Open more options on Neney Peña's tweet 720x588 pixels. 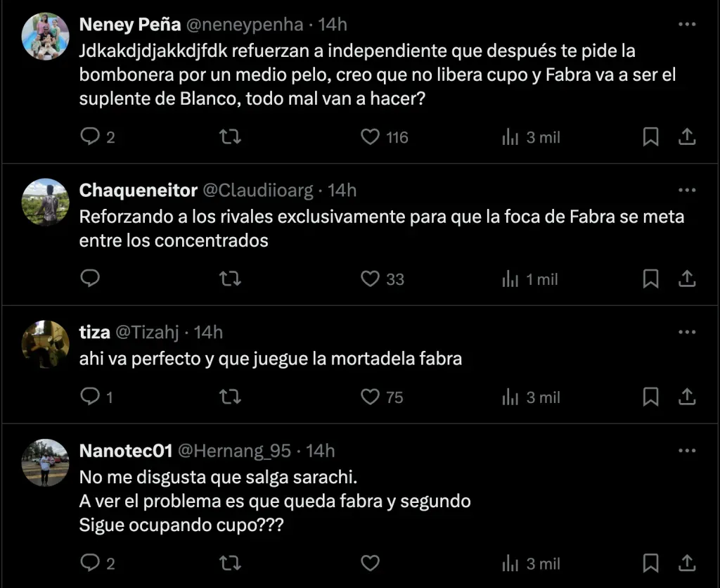click(687, 25)
